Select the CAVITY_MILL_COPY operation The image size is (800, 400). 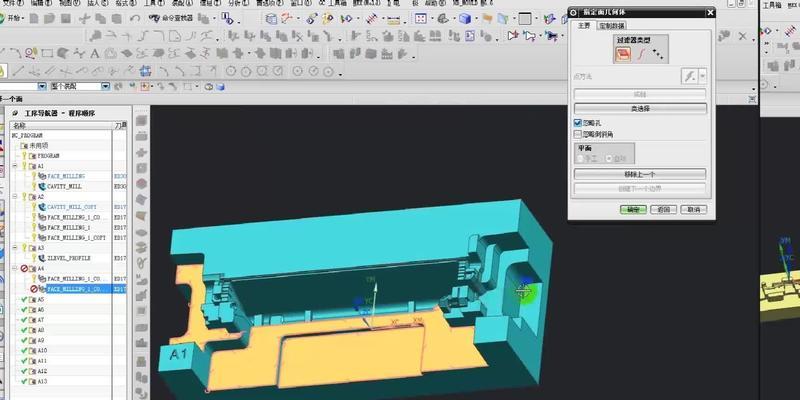point(72,207)
